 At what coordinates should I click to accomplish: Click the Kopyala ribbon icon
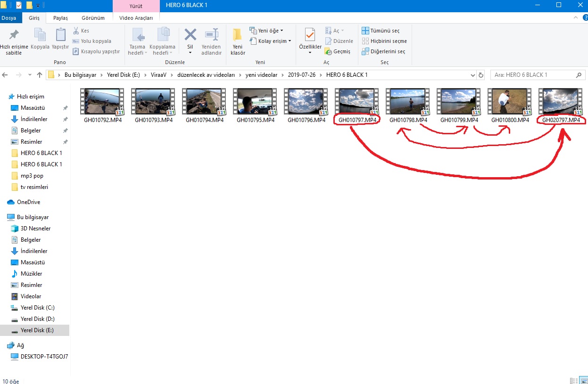tap(40, 35)
